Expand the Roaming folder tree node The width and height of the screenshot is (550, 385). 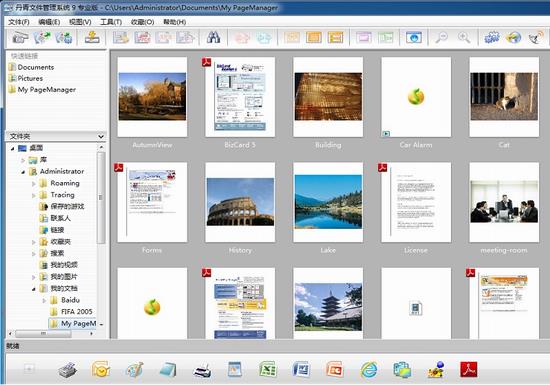coord(34,183)
